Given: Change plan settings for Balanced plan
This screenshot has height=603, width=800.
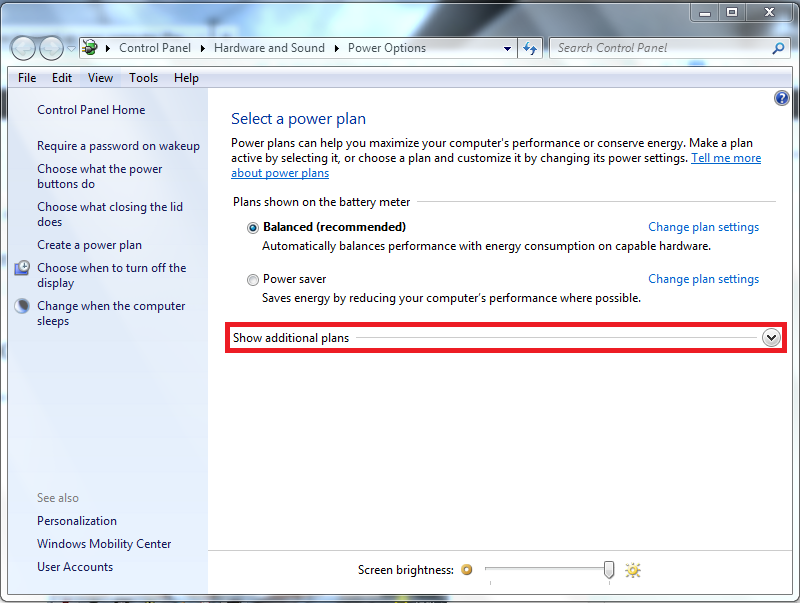Looking at the screenshot, I should pos(704,227).
